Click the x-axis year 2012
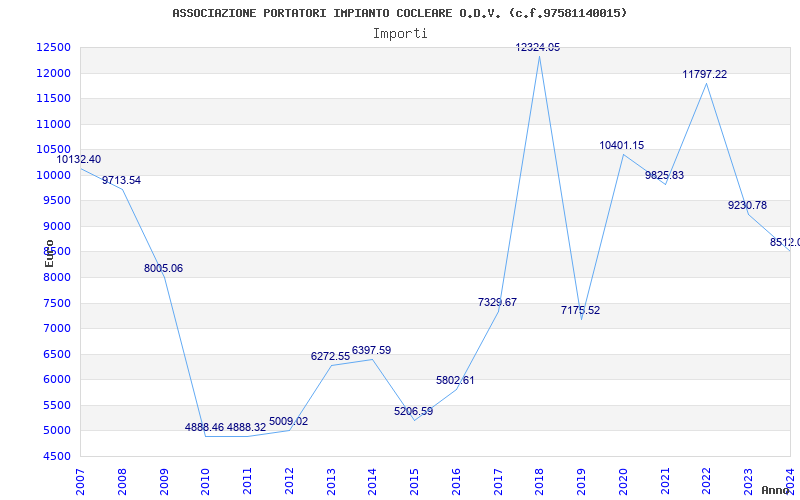This screenshot has height=500, width=800. pyautogui.click(x=289, y=482)
